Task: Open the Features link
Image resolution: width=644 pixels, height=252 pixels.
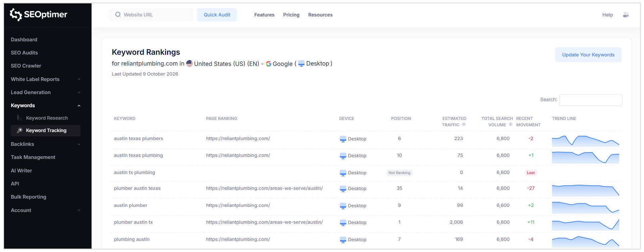Action: (x=264, y=15)
